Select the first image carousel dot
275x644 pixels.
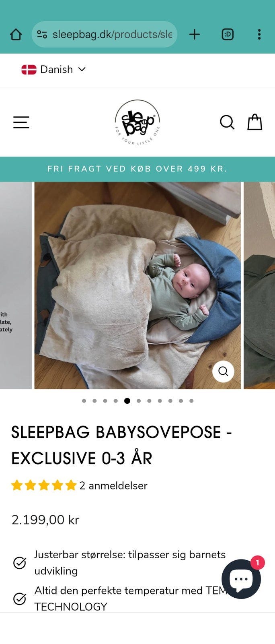[x=84, y=401]
